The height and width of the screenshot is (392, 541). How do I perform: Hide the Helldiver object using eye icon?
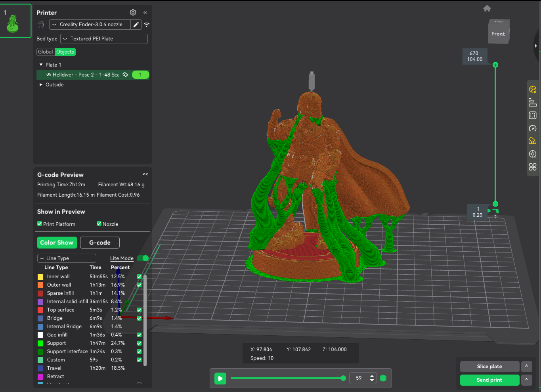[49, 75]
